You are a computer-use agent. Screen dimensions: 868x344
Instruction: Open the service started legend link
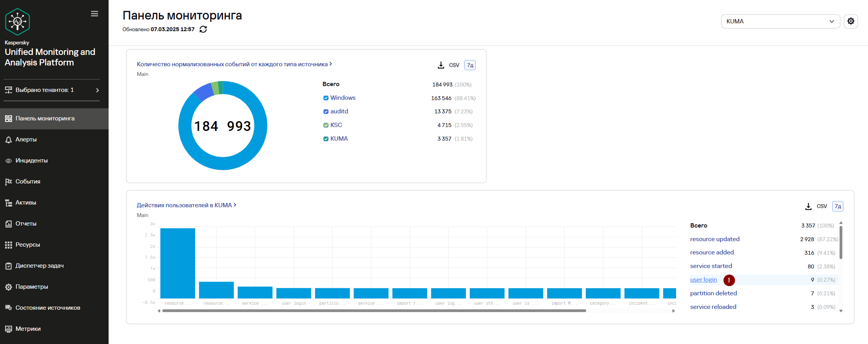tap(711, 266)
